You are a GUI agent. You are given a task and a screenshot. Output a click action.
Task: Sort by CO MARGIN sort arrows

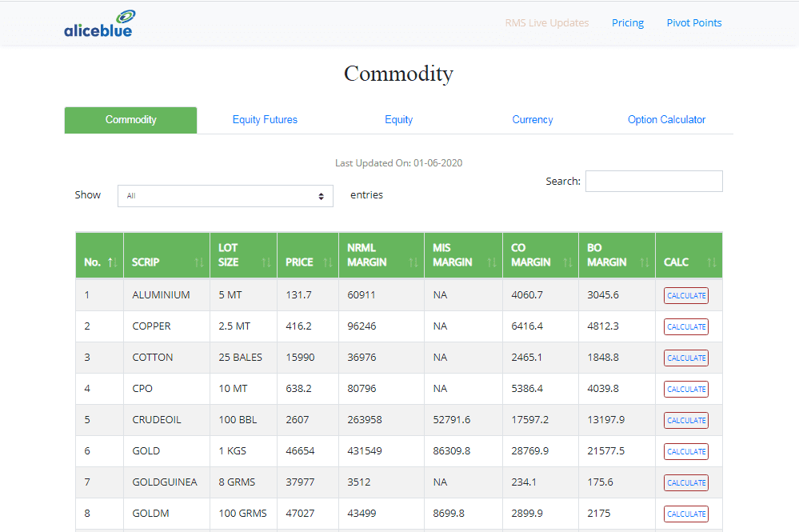[568, 262]
